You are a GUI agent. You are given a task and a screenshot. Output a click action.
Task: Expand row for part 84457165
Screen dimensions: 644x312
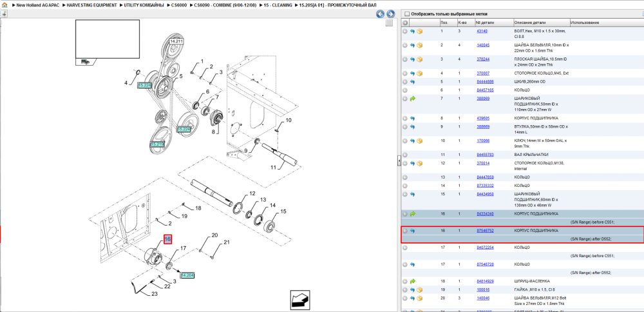pyautogui.click(x=405, y=90)
